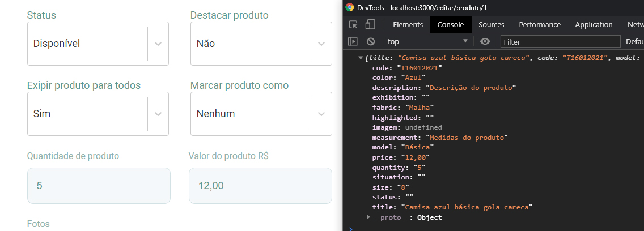The width and height of the screenshot is (644, 231).
Task: Click the Valor do produto field showing 12,00
Action: click(x=260, y=186)
